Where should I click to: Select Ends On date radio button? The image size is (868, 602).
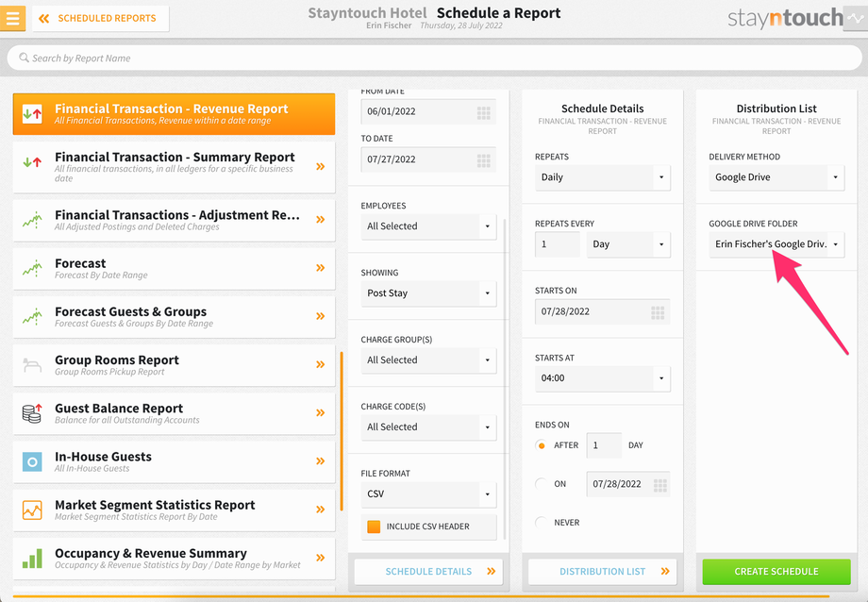(x=541, y=484)
